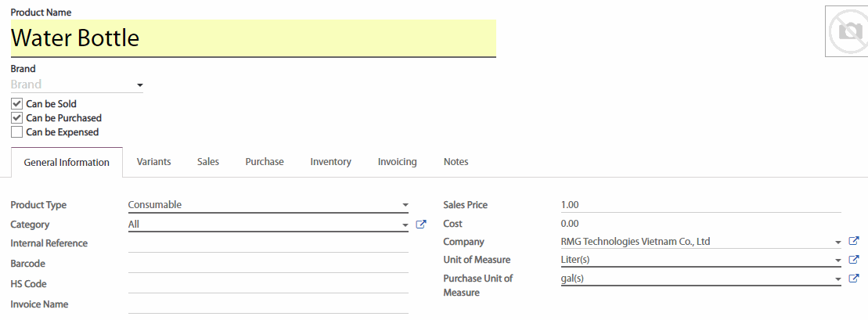
Task: Uncheck the Can be Sold checkbox
Action: click(16, 104)
